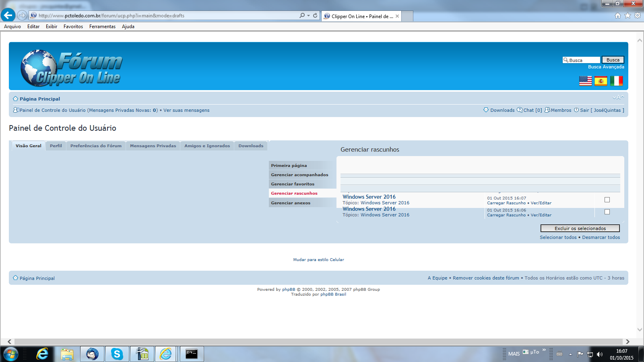Open the Amigos e Ignorados tab
Image resolution: width=644 pixels, height=362 pixels.
point(207,146)
